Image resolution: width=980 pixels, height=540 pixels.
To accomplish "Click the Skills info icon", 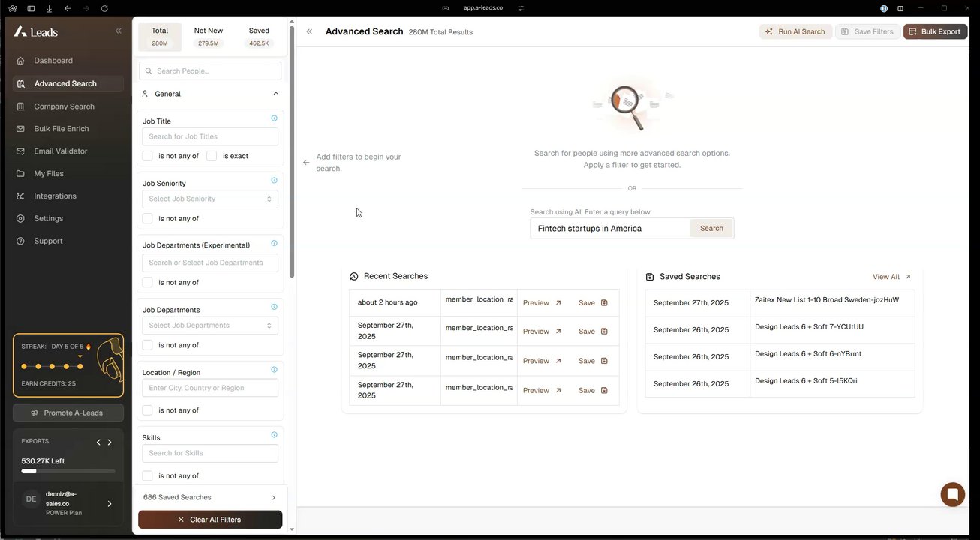I will pyautogui.click(x=274, y=435).
